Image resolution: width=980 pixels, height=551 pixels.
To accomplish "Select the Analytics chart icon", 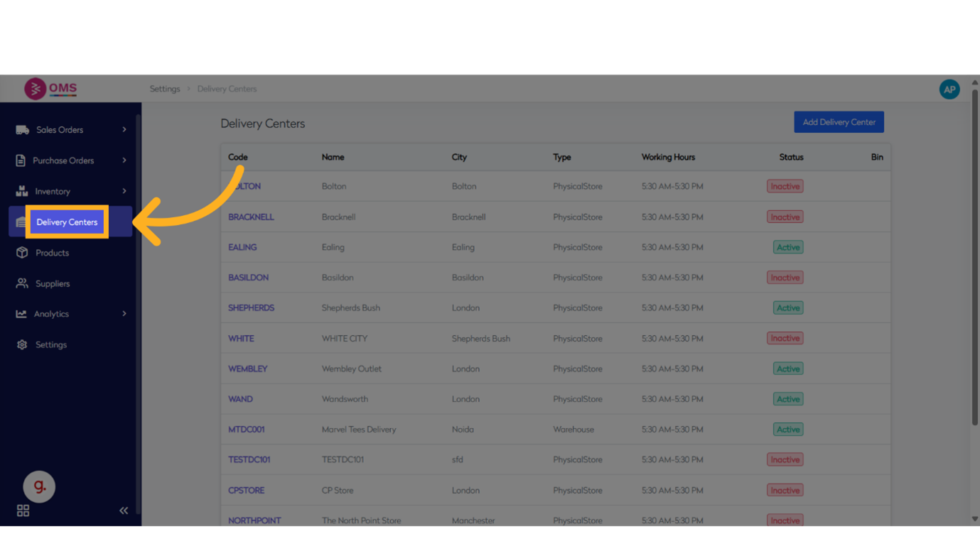I will point(22,314).
